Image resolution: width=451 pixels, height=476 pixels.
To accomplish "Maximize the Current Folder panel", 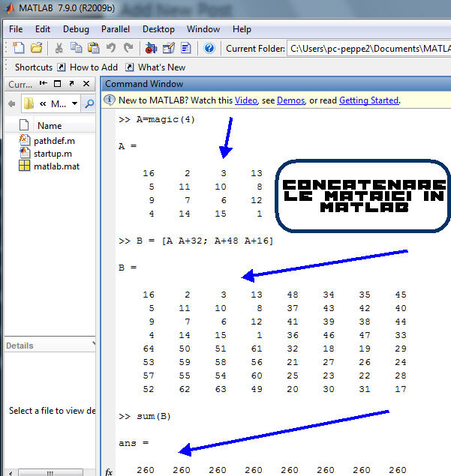I will coord(57,83).
